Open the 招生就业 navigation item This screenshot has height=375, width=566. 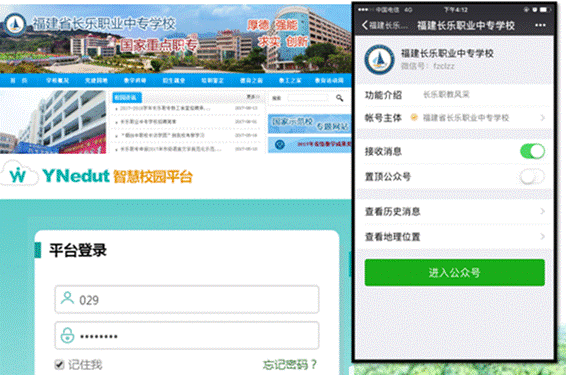[174, 80]
